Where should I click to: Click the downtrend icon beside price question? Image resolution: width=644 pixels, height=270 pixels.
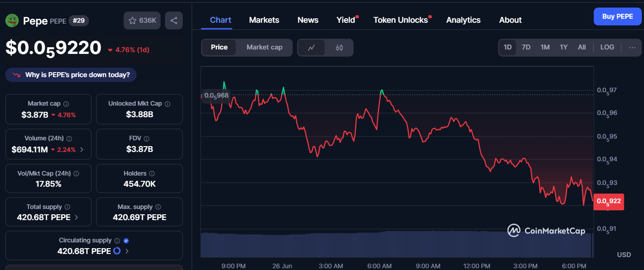point(17,75)
